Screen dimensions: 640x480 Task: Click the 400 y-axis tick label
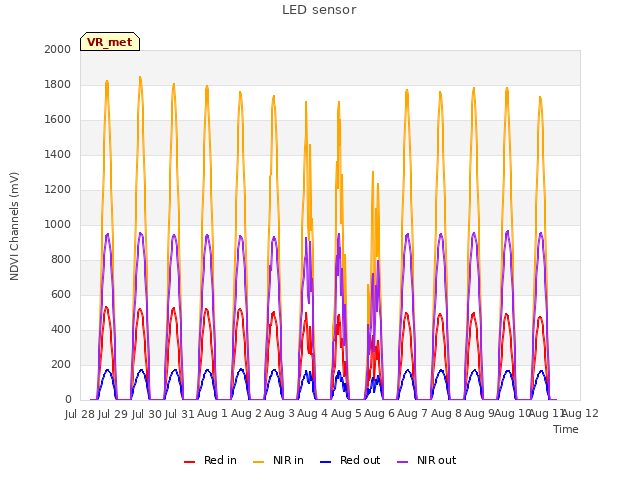pyautogui.click(x=61, y=330)
